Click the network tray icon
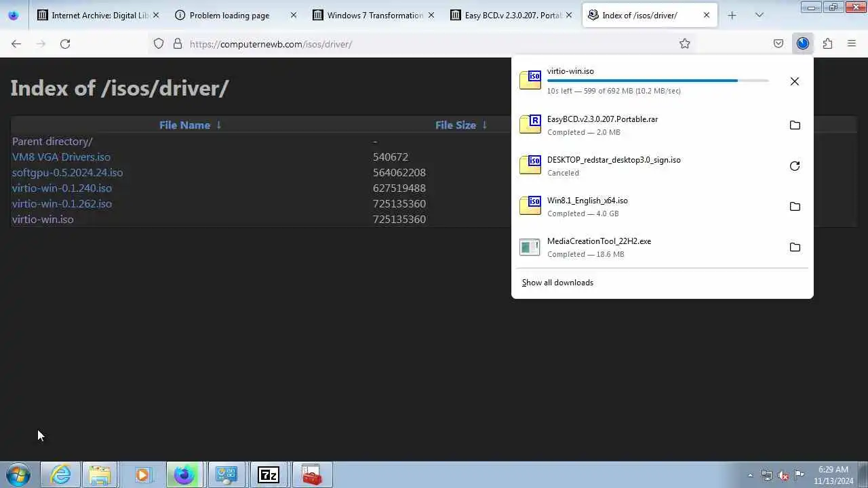This screenshot has width=868, height=488. click(767, 475)
